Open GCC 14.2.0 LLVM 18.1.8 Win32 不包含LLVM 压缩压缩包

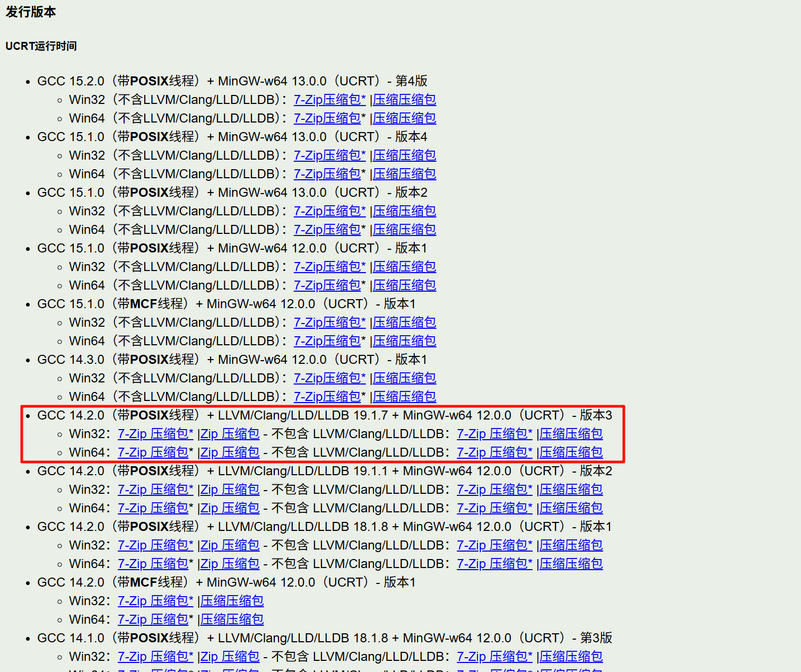pos(571,545)
